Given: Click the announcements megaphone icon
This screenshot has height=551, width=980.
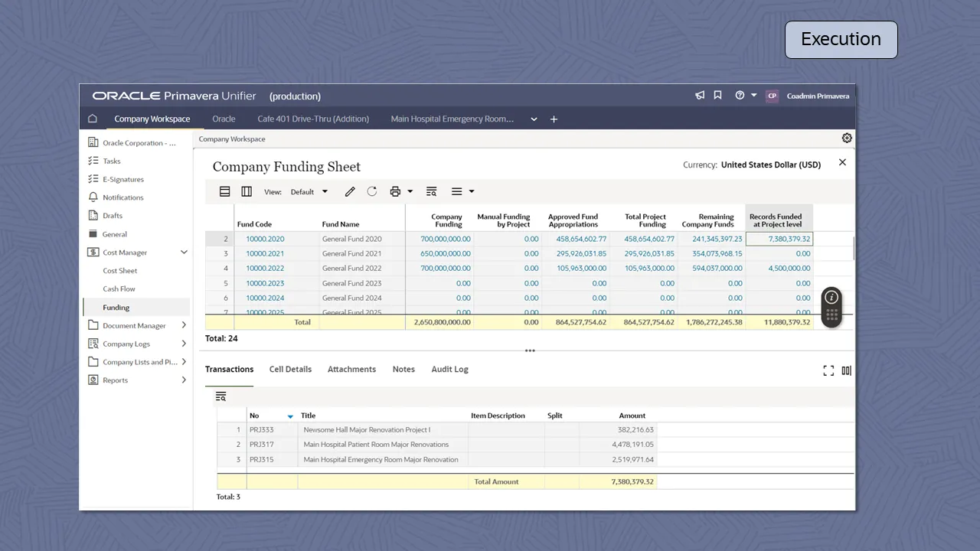Looking at the screenshot, I should click(700, 96).
